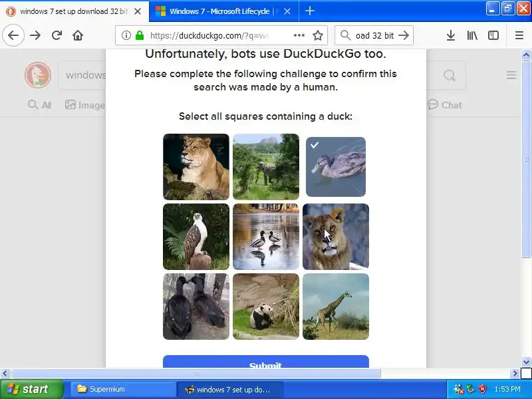Select the two ducks on water square

(x=266, y=237)
